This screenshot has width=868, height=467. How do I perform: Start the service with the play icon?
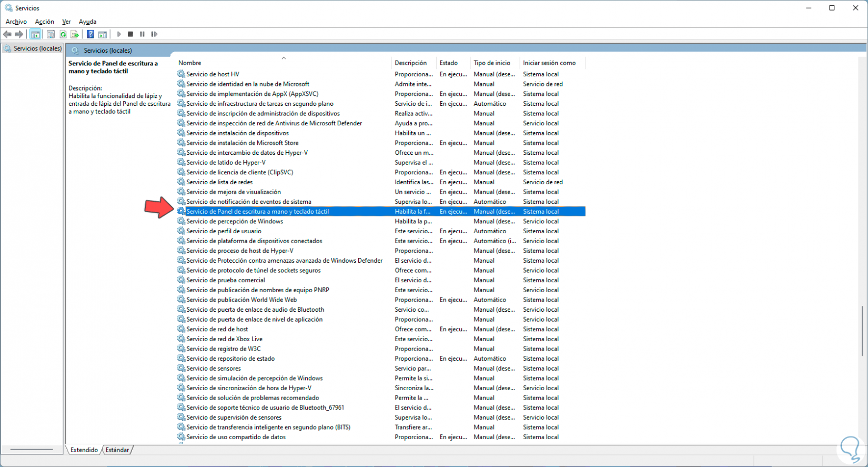[x=119, y=34]
